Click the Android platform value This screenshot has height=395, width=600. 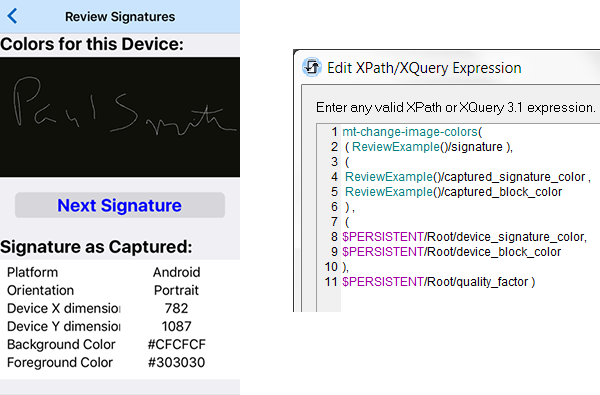[x=176, y=272]
